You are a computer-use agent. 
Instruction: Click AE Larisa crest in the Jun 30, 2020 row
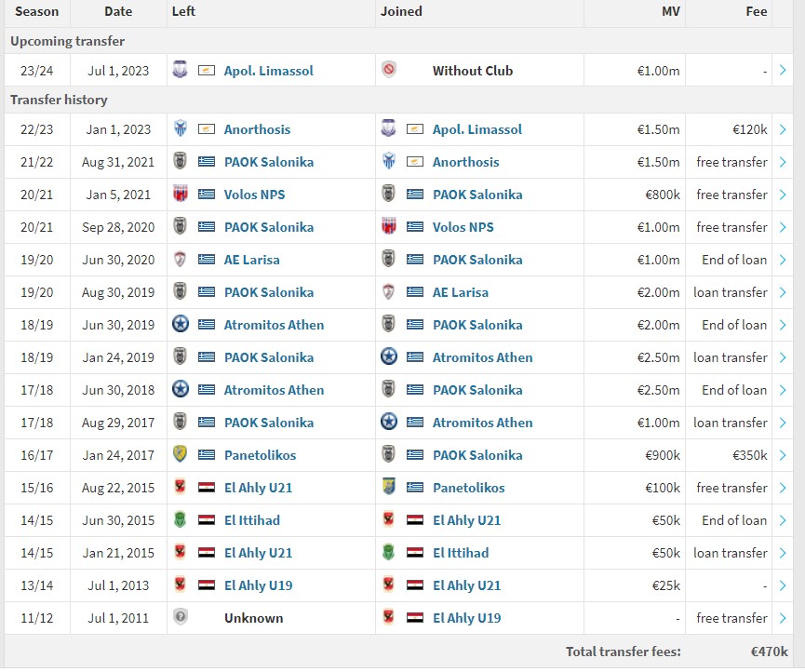(x=181, y=259)
